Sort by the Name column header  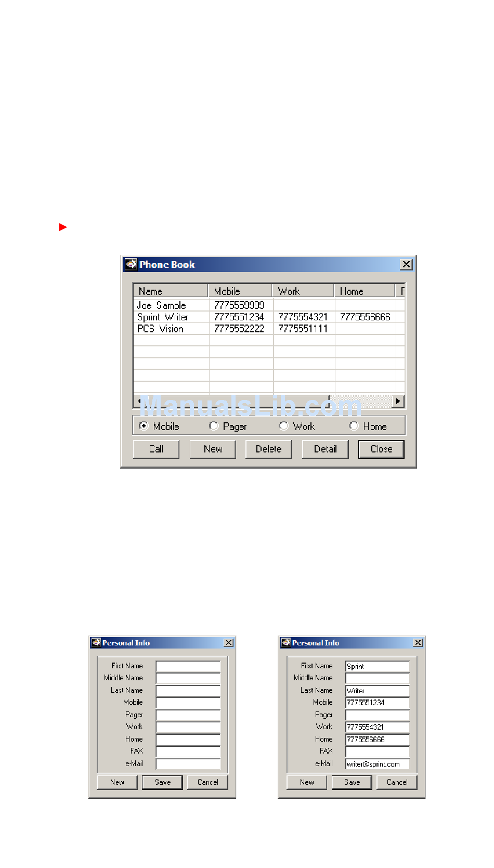[x=171, y=291]
